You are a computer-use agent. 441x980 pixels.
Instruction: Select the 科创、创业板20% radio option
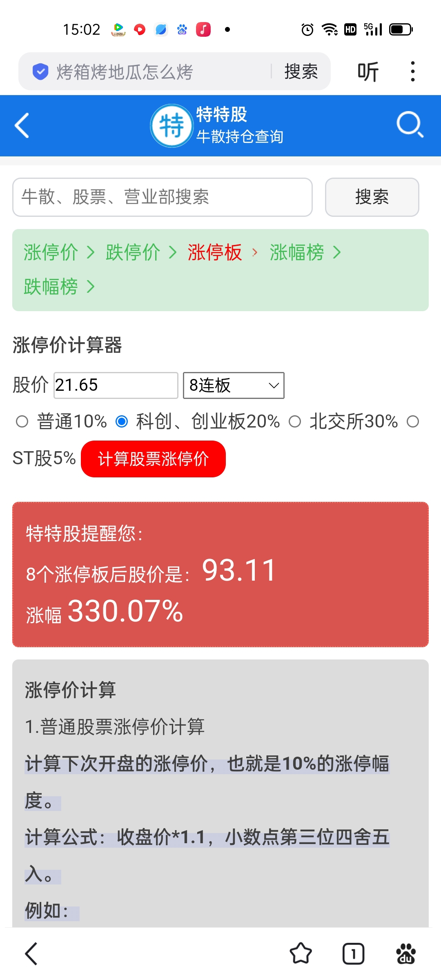pos(122,421)
